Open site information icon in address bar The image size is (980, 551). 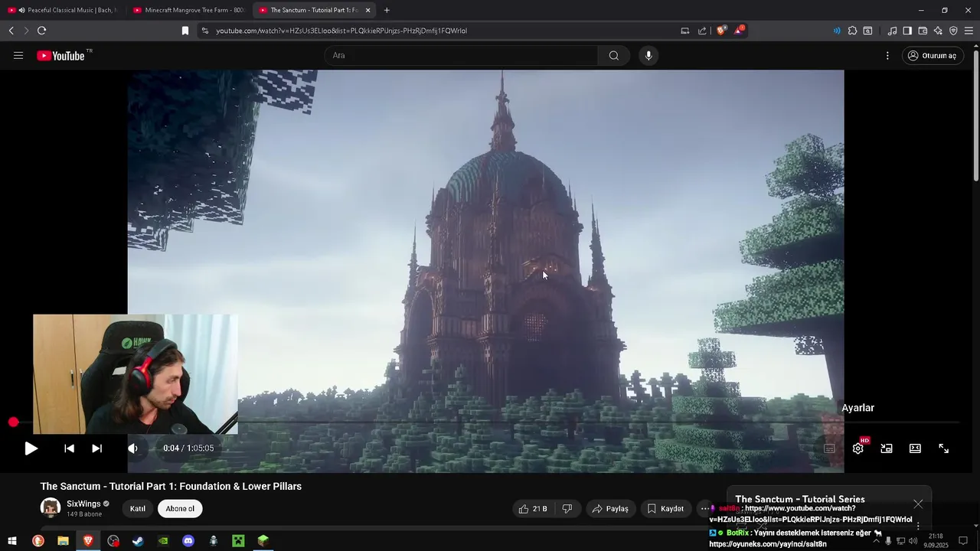[204, 31]
